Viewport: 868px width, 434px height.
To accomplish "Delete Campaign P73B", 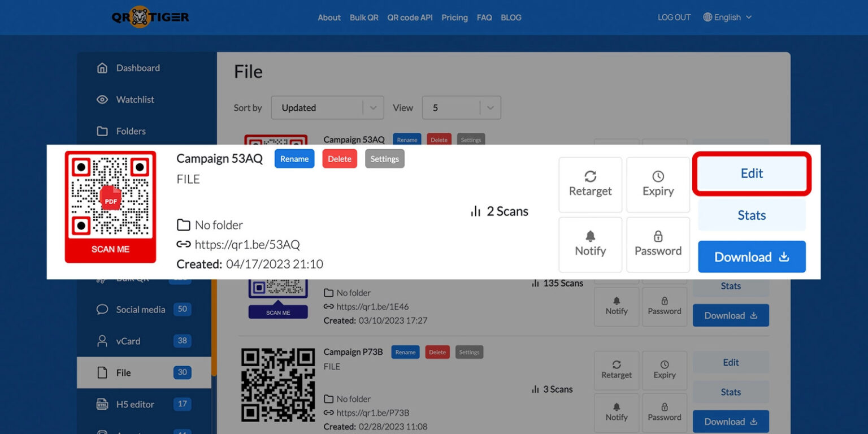I will [x=437, y=352].
